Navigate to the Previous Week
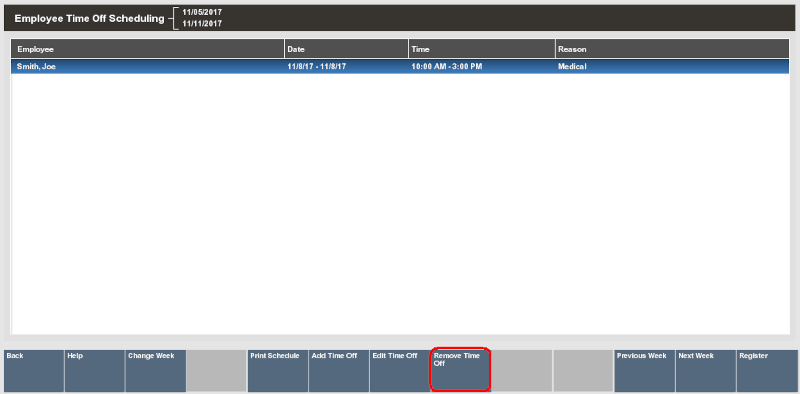800x394 pixels. click(x=644, y=371)
